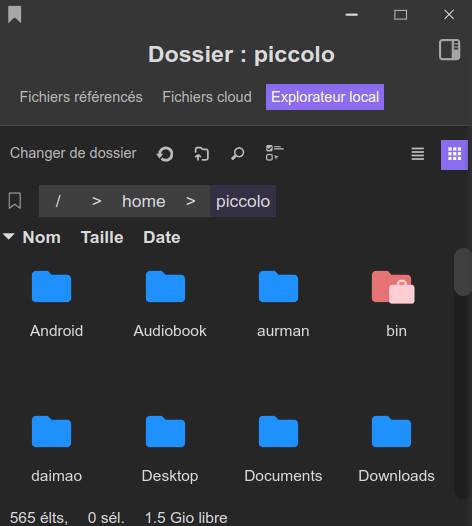
Task: Click the Changer de dossier button
Action: [73, 153]
